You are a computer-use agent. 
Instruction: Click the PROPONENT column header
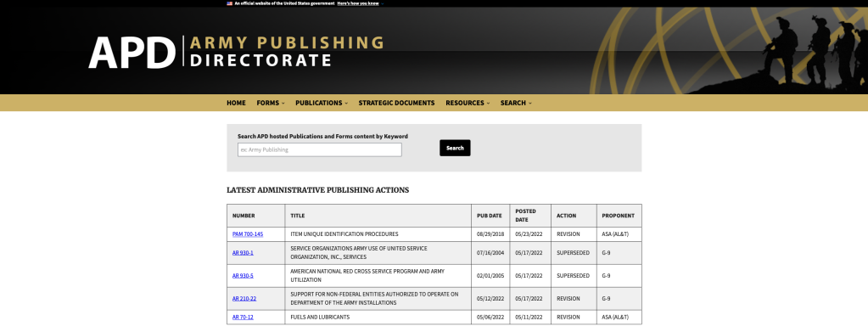coord(619,216)
